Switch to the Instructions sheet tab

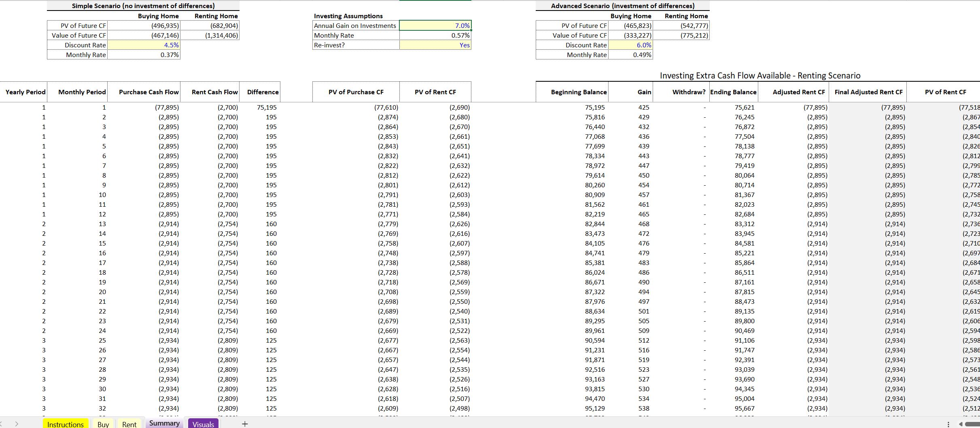coord(65,424)
